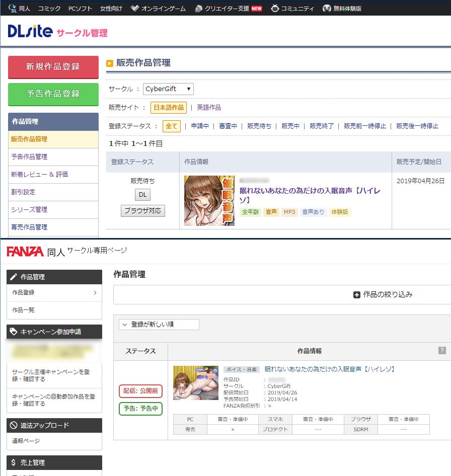Click prohibition icon in 違法アップロード header

tap(14, 425)
